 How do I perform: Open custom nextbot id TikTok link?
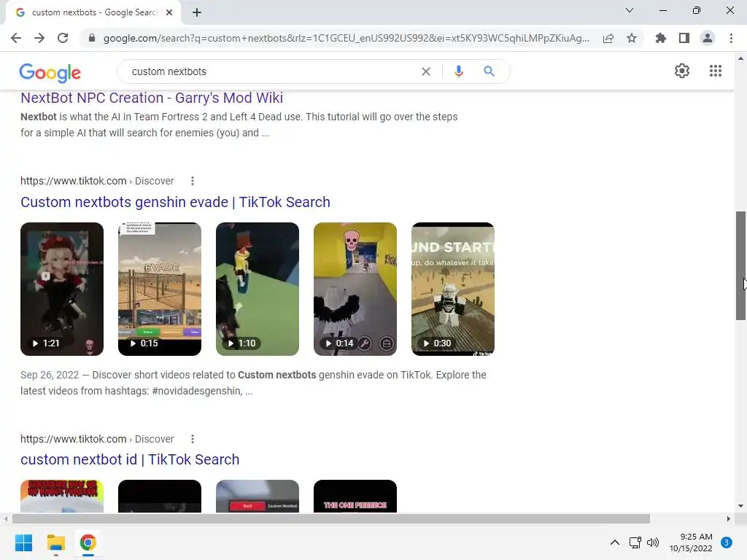point(130,459)
